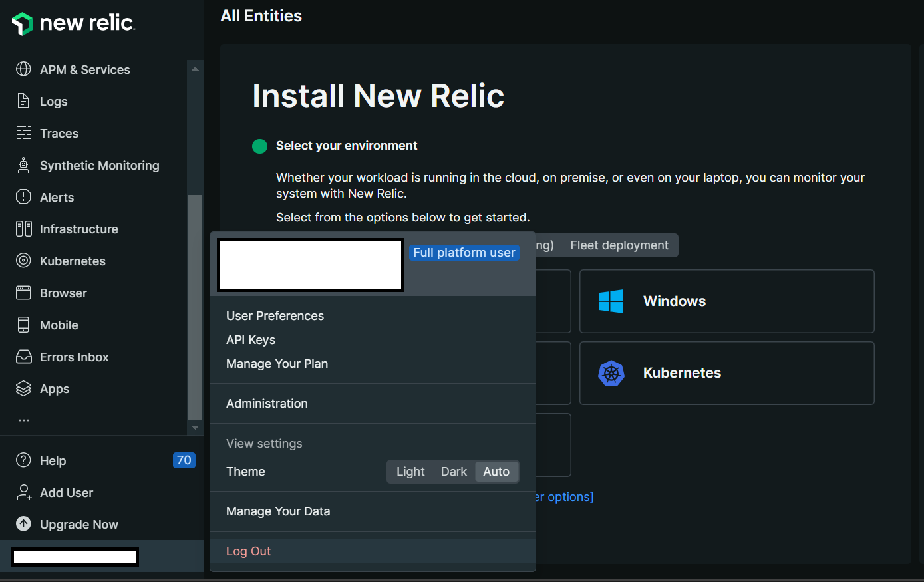The image size is (924, 582).
Task: Click the Kubernetes helm wheel icon
Action: click(x=611, y=373)
